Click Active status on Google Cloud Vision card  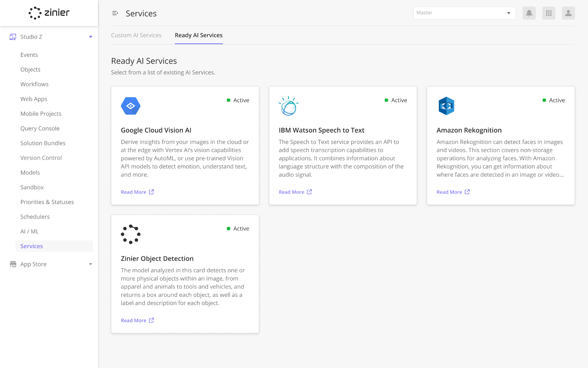point(238,100)
